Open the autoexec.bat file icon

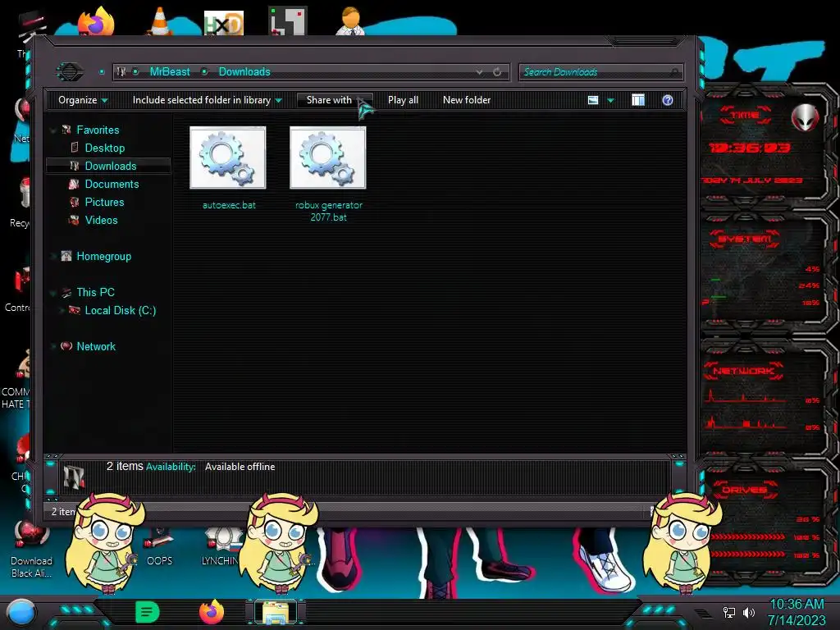(228, 157)
